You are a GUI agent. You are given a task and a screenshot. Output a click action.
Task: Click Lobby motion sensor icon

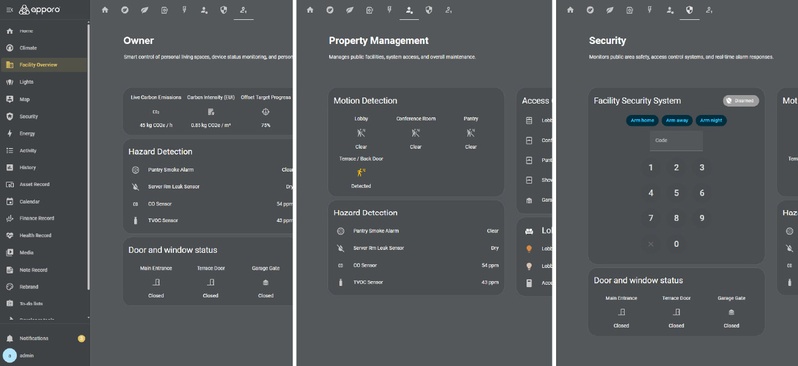[x=361, y=133]
